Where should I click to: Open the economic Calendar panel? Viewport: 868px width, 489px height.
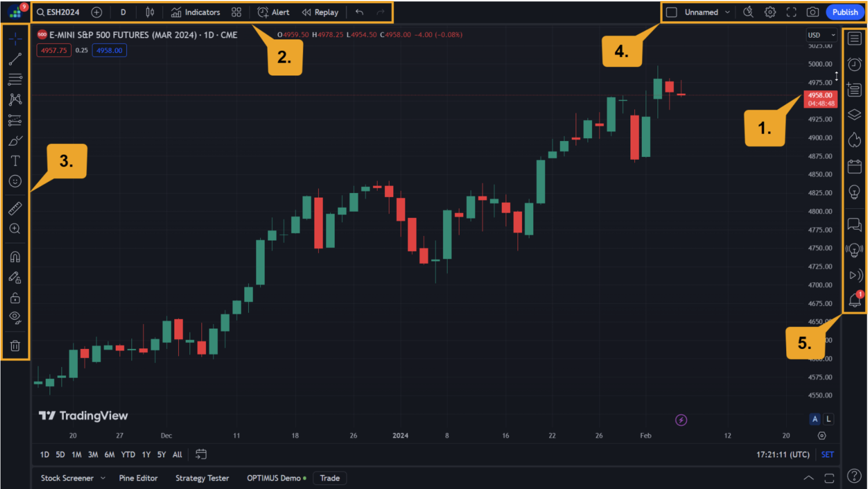854,166
